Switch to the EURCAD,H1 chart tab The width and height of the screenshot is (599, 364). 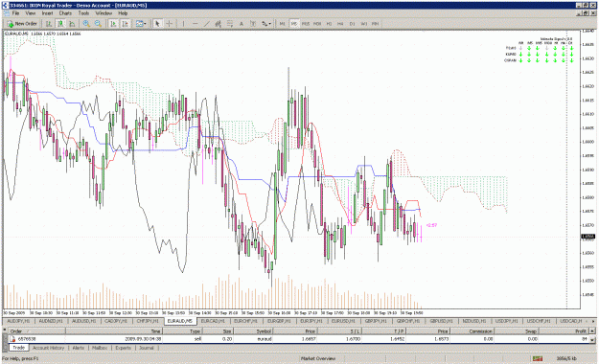(213, 321)
